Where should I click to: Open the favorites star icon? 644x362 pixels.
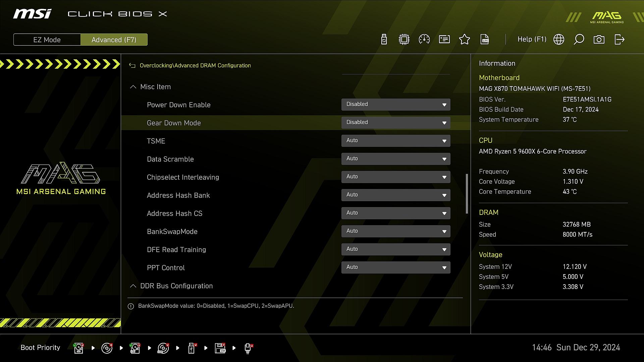point(465,40)
